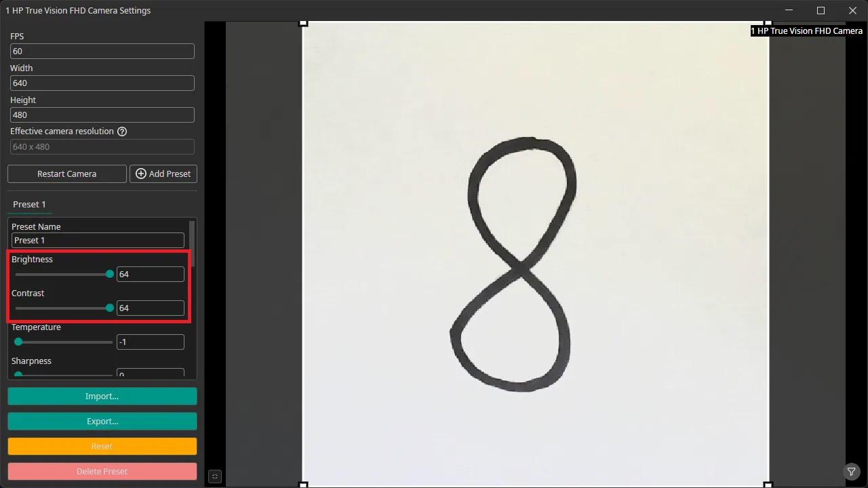Click the bottom-right crop handle of the camera image
This screenshot has width=868, height=488.
768,485
